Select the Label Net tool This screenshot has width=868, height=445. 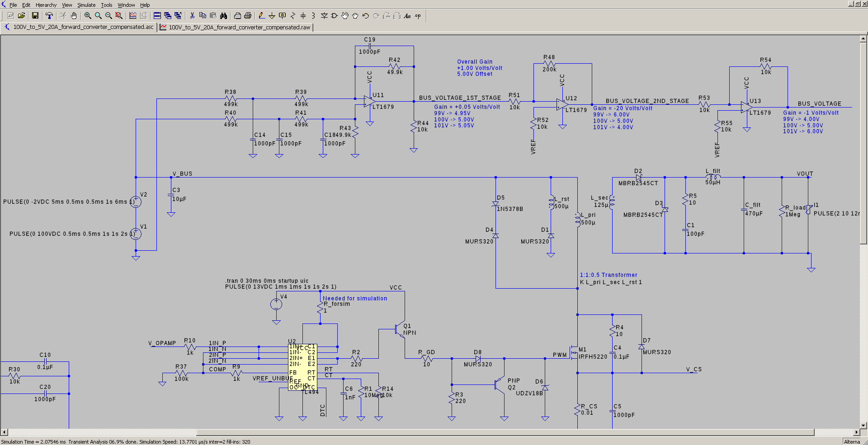click(x=283, y=16)
